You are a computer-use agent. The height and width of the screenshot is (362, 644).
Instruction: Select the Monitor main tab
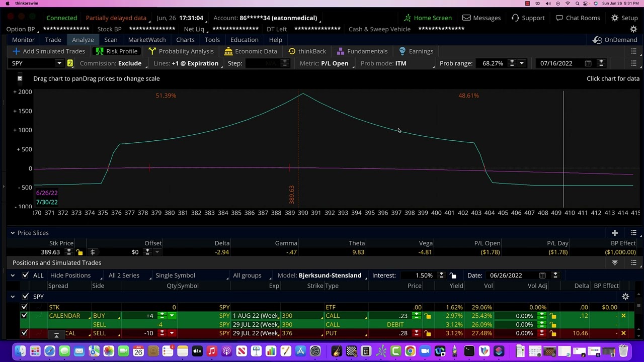(x=23, y=40)
